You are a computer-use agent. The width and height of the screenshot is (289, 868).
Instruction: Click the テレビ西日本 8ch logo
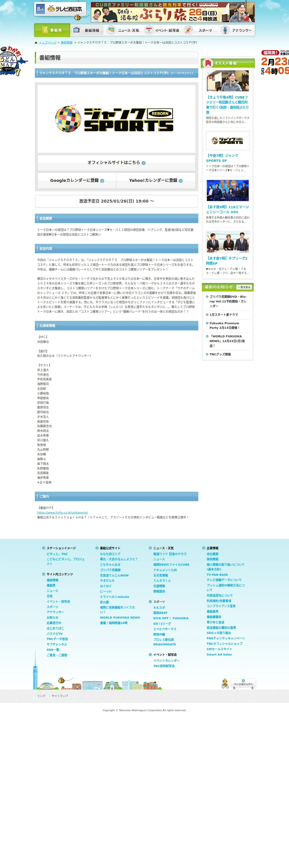click(x=60, y=9)
